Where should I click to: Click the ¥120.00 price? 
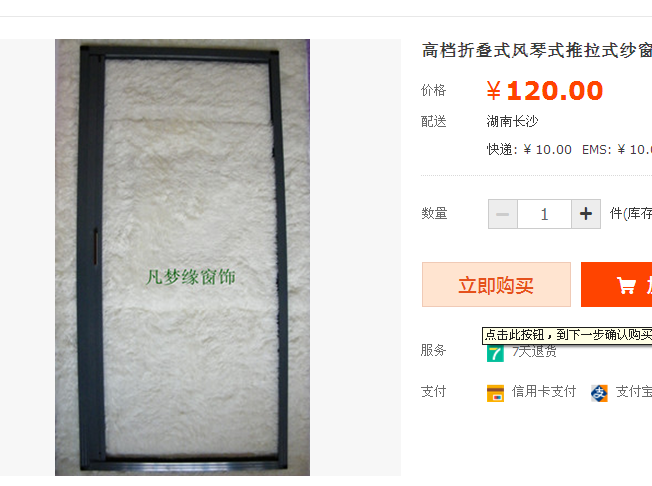[544, 91]
